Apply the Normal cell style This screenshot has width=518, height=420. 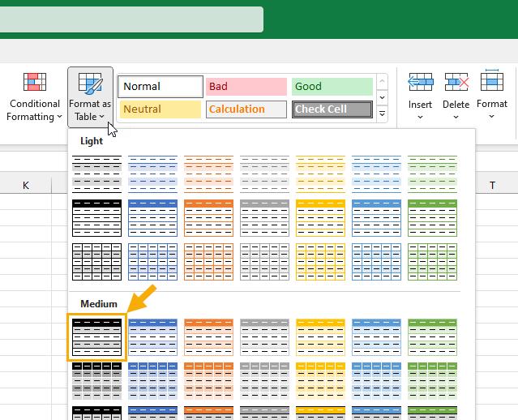coord(161,87)
